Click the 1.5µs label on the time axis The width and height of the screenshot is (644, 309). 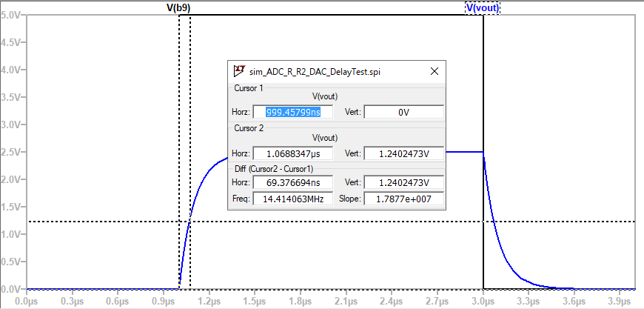(x=255, y=302)
